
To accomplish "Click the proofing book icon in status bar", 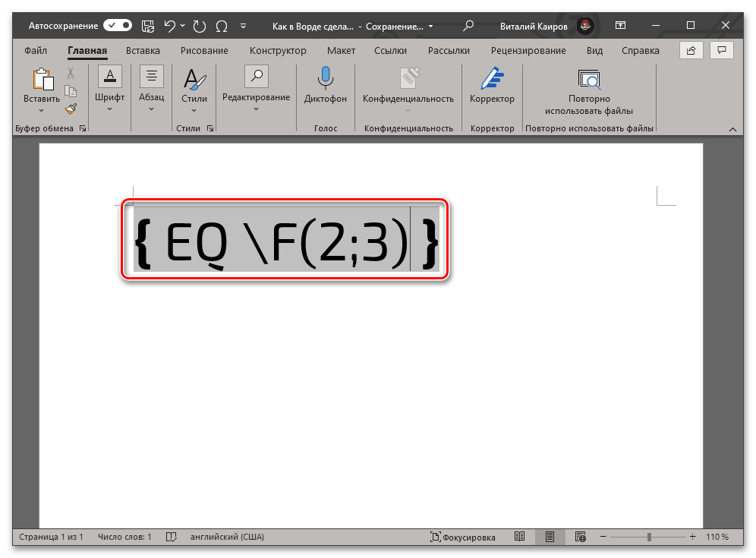I will pyautogui.click(x=171, y=537).
